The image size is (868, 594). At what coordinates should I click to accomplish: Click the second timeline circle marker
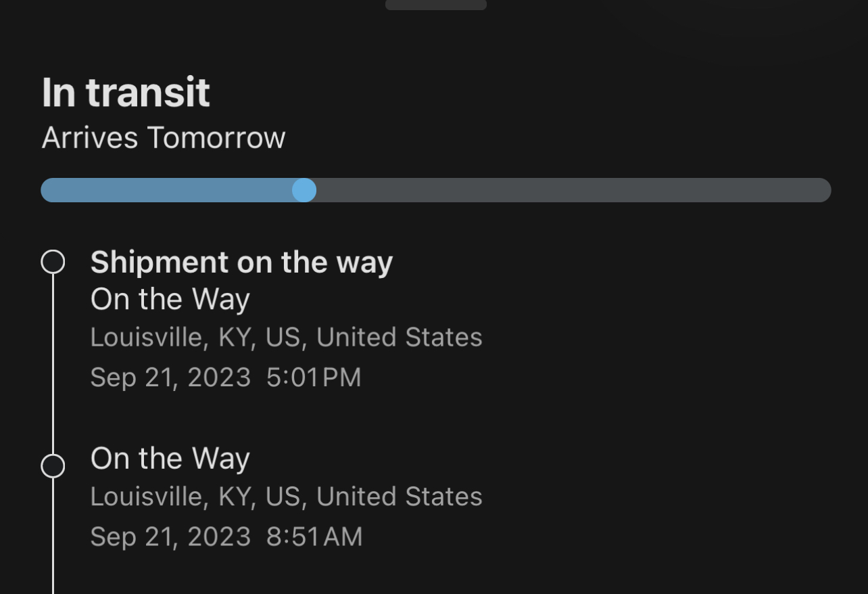[53, 465]
